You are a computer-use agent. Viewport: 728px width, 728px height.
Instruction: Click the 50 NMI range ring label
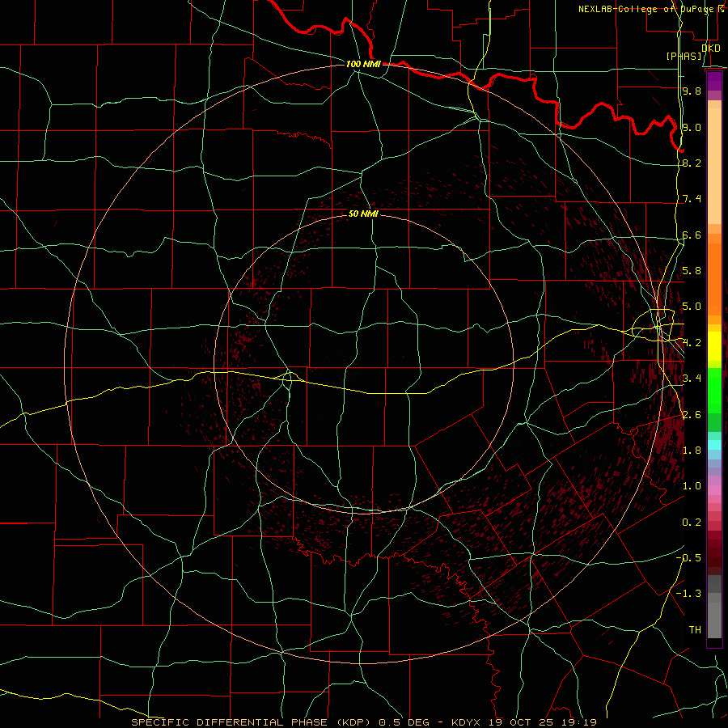pyautogui.click(x=363, y=214)
